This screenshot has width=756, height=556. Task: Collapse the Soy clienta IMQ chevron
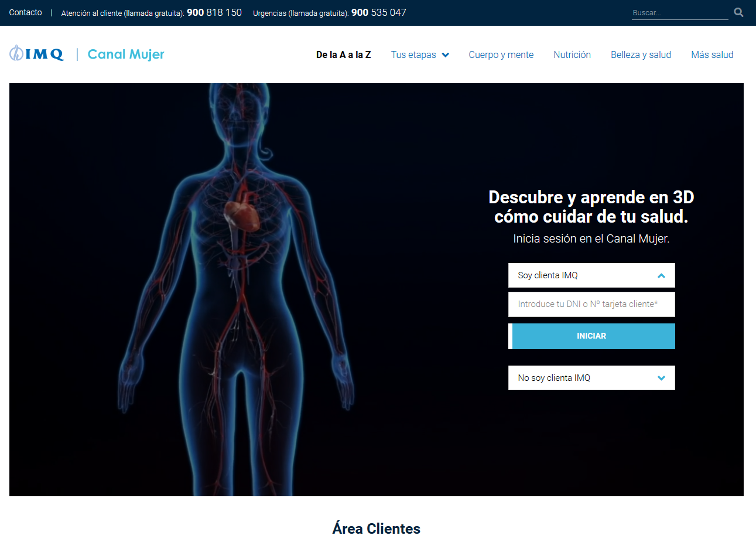point(661,275)
